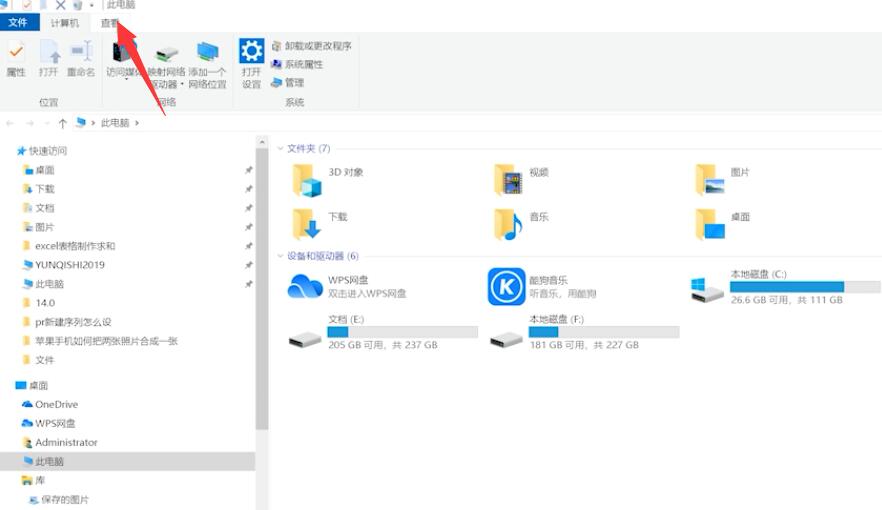Click the properties checkmark in quick access toolbar

click(x=26, y=5)
